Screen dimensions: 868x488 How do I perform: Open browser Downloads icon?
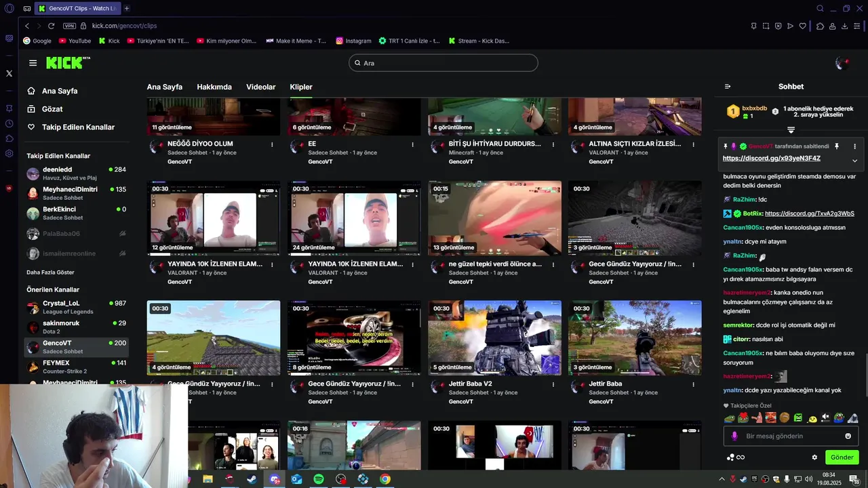click(844, 26)
